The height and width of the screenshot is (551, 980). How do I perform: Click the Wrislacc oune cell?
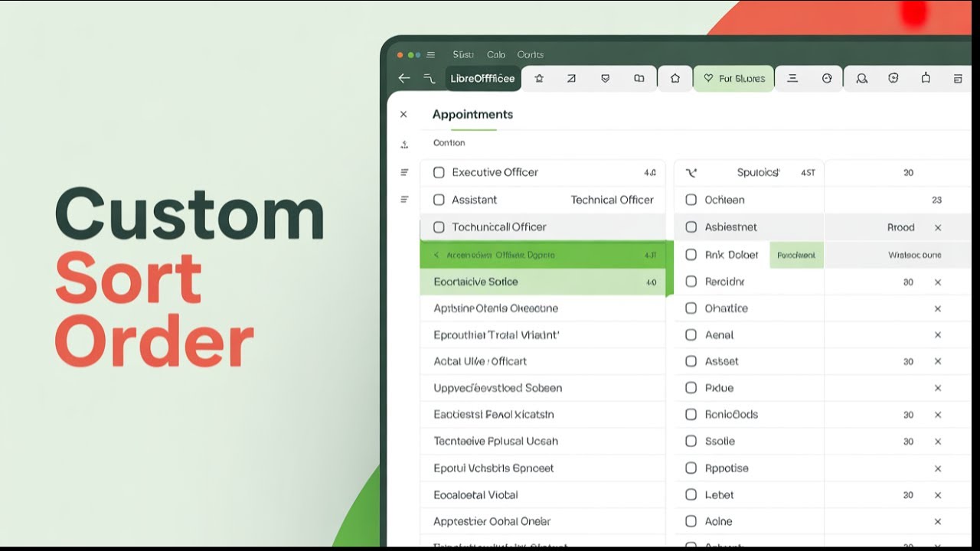point(915,255)
